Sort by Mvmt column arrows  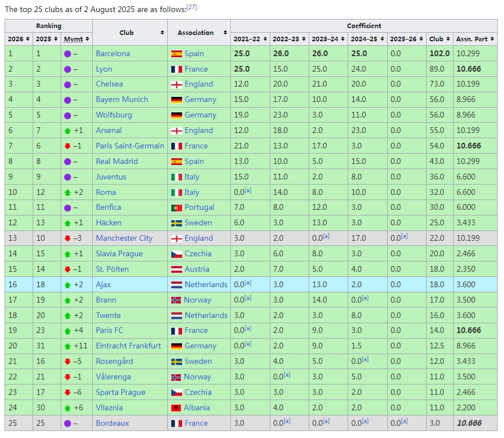87,39
